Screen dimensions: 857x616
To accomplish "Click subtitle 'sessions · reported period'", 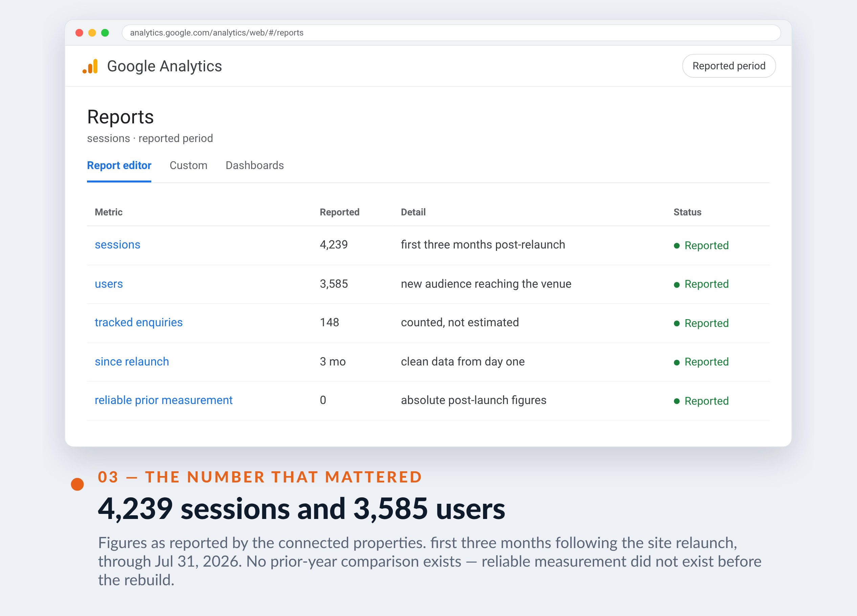I will (150, 139).
